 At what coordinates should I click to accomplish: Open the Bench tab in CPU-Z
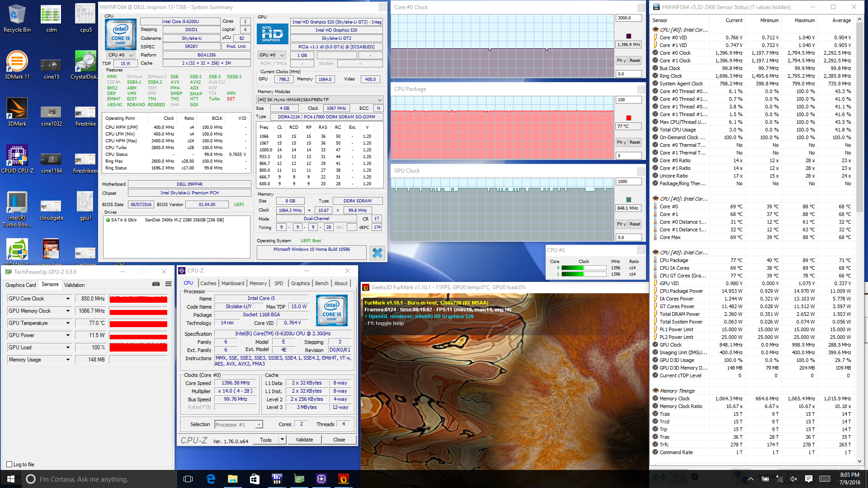pyautogui.click(x=322, y=283)
